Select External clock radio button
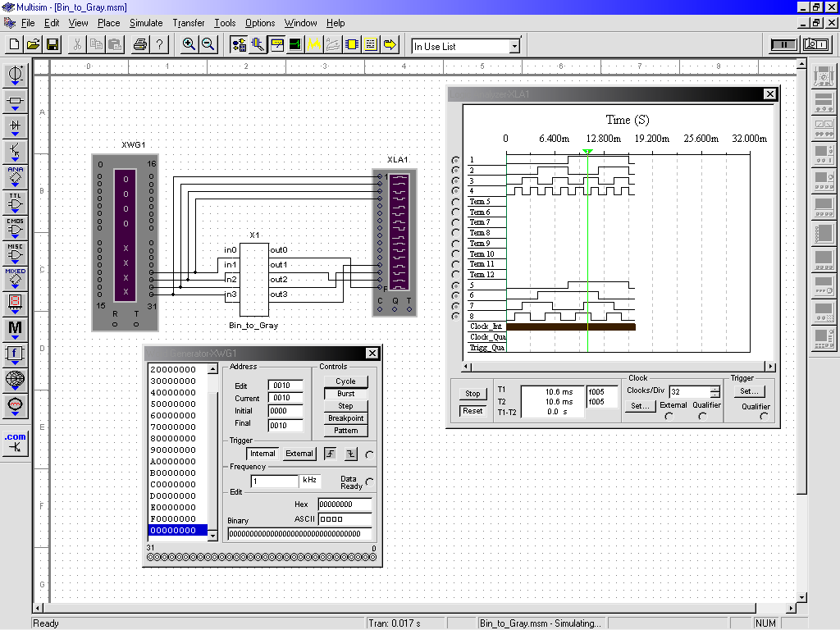840x630 pixels. coord(669,416)
